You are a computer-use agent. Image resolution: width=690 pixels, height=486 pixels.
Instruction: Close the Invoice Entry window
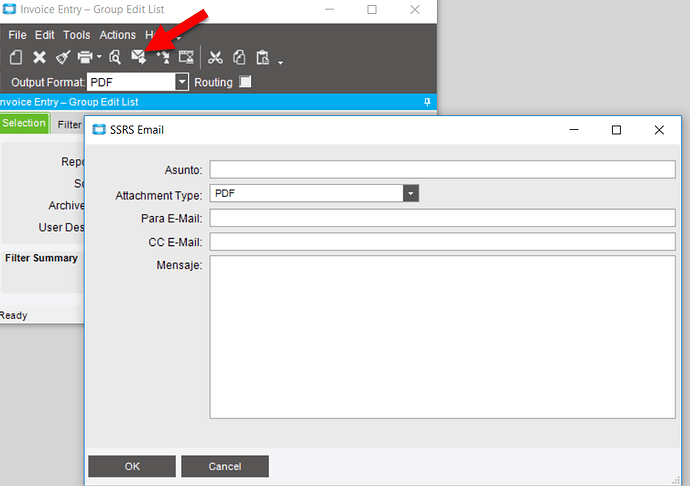pos(415,10)
